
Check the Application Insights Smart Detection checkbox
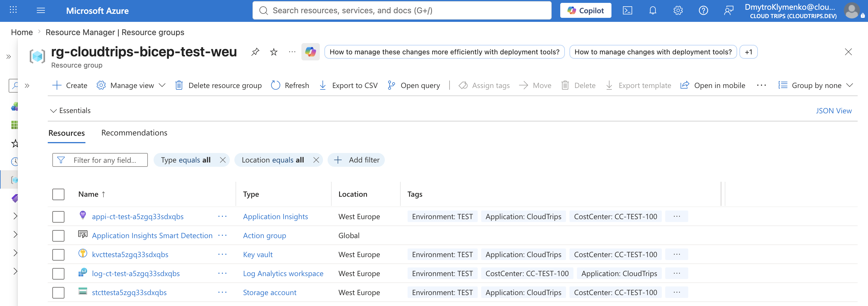pyautogui.click(x=58, y=236)
